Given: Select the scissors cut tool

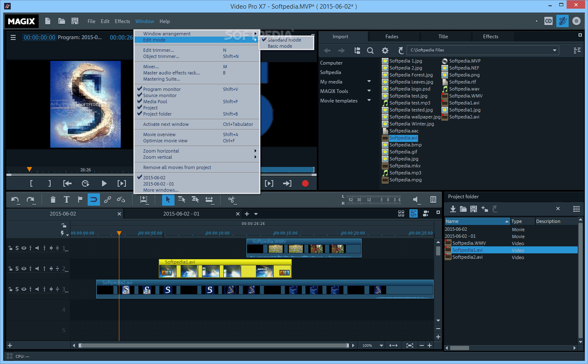Looking at the screenshot, I should [232, 200].
